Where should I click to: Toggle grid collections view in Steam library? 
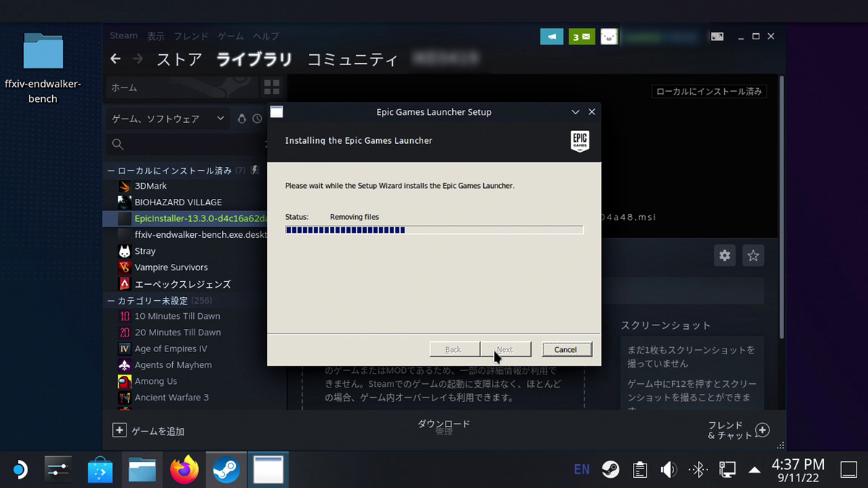[x=272, y=87]
